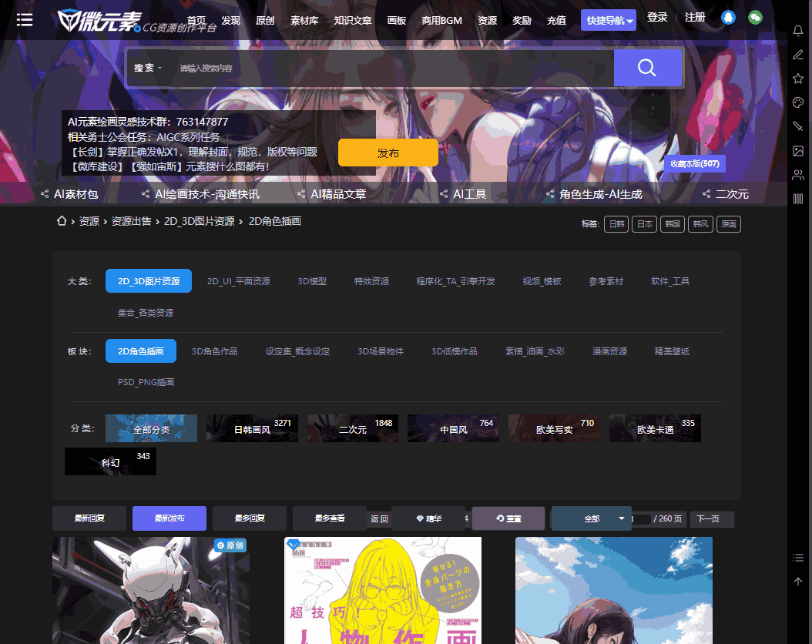Open the 全部 filter dropdown

click(x=592, y=518)
